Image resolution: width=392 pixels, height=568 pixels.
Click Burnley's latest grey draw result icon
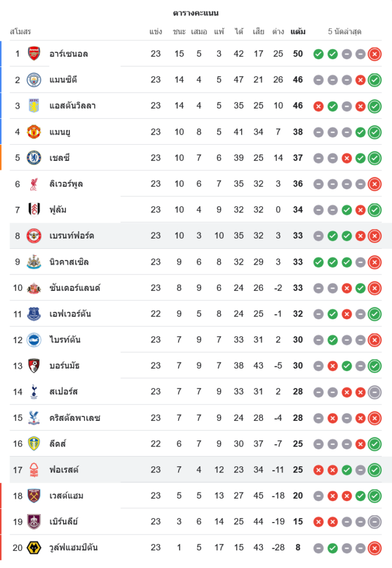(x=374, y=521)
